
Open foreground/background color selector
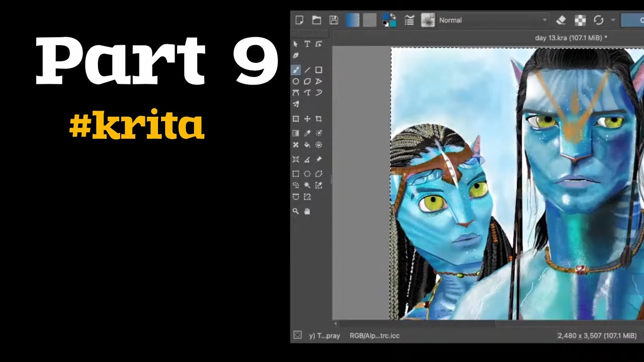[389, 20]
